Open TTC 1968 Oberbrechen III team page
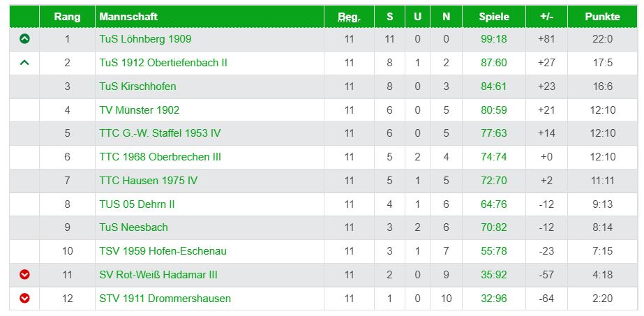This screenshot has width=644, height=316. [160, 157]
